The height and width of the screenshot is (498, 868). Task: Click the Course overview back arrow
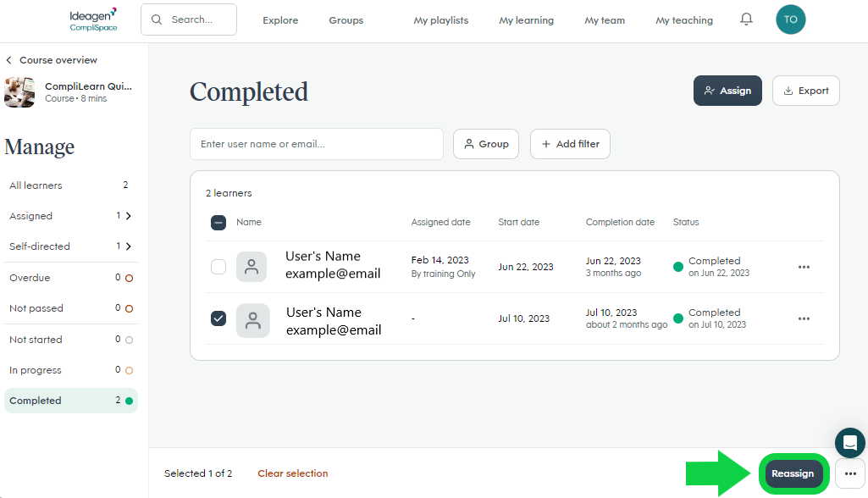8,60
